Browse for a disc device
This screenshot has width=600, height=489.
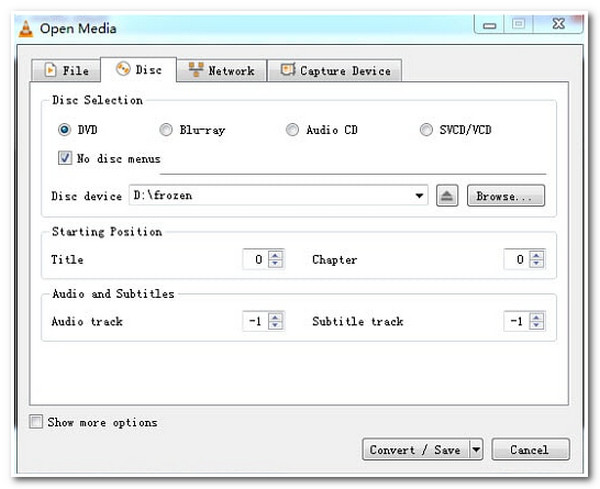click(505, 196)
